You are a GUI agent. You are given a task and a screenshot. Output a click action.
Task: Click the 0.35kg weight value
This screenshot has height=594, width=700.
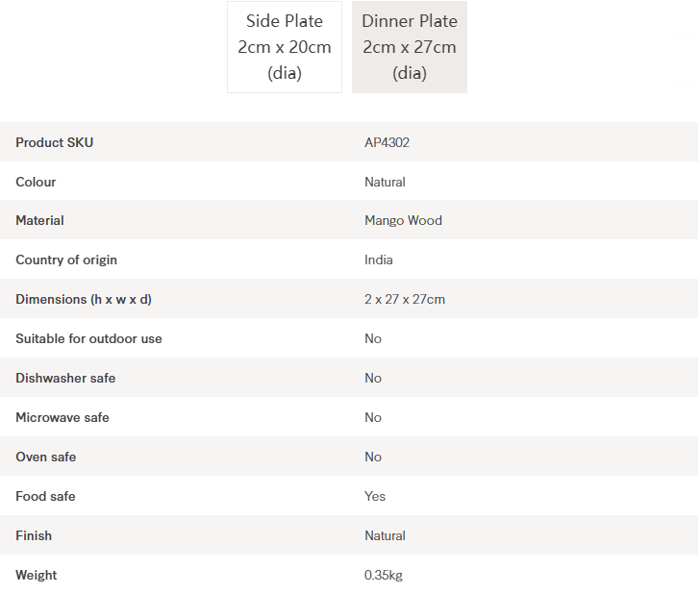pyautogui.click(x=384, y=575)
